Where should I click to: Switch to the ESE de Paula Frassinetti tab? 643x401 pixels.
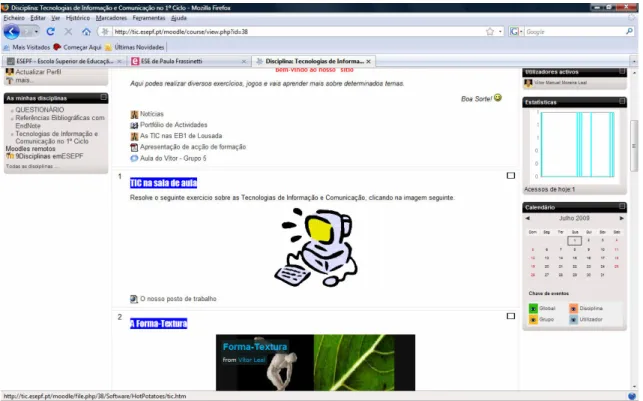point(189,61)
